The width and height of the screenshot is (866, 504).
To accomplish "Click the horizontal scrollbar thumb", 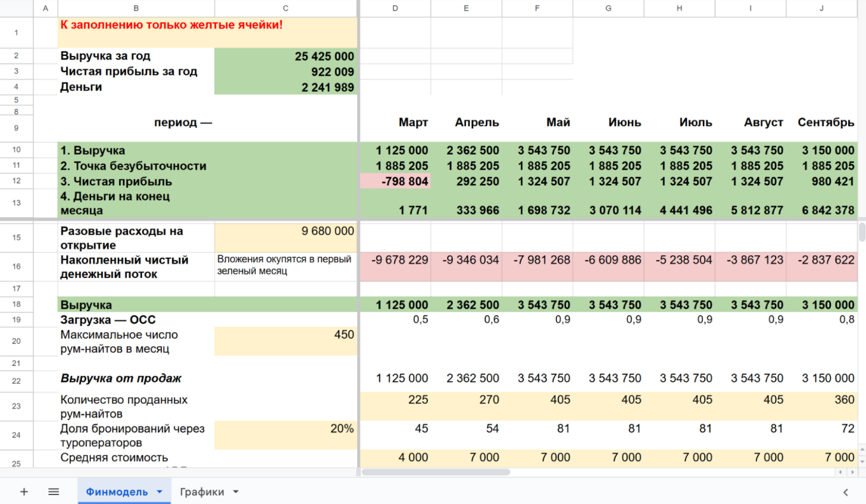I will (x=436, y=472).
